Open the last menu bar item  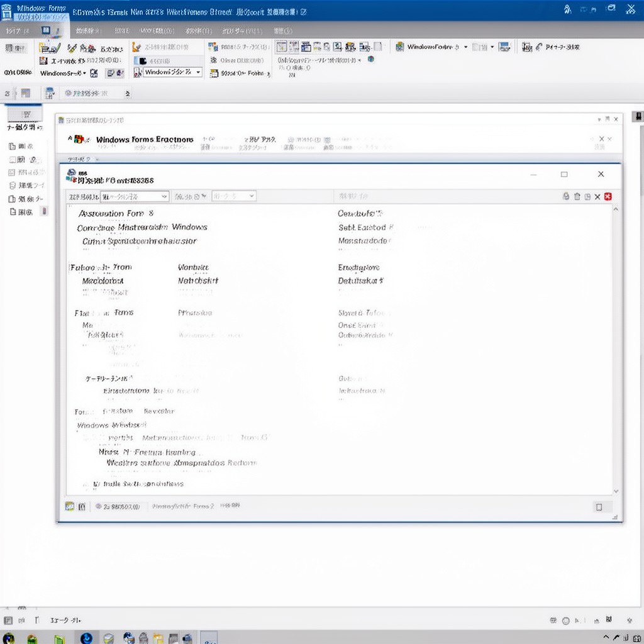(x=283, y=31)
